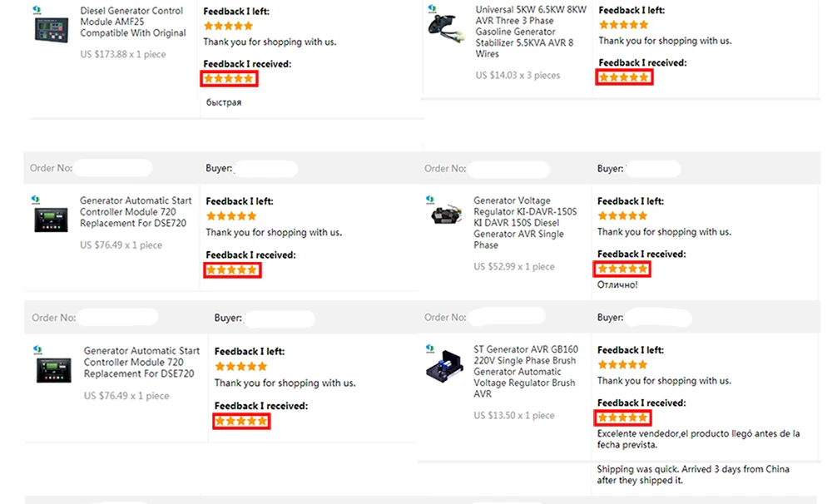
Task: Click received stars above the "Excelente vendedor" review
Action: tap(622, 418)
